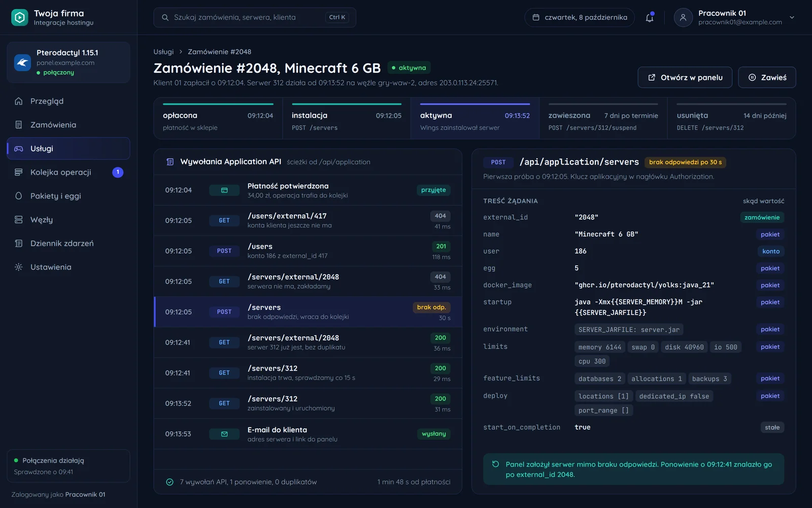
Task: Select the POST /servers brak odp. row
Action: 308,312
